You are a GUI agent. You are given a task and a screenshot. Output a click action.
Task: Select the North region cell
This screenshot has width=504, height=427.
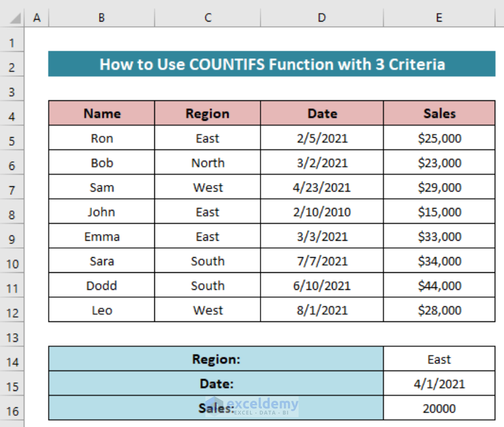coord(207,163)
